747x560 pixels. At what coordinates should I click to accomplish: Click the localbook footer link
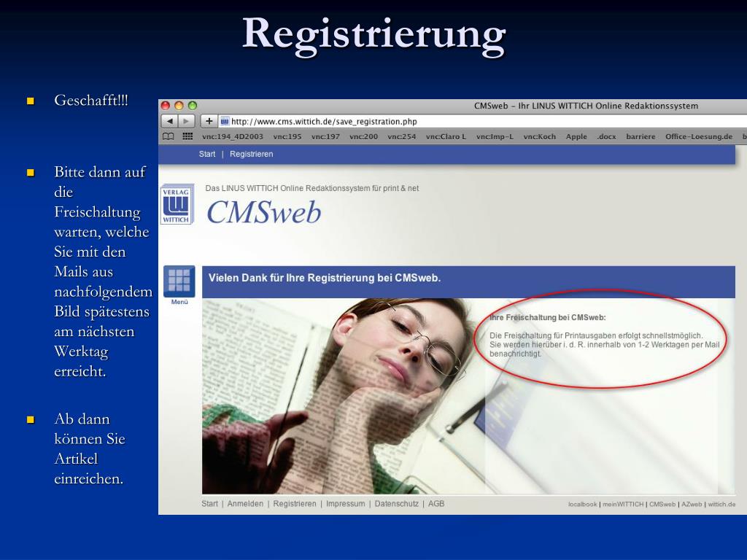pos(583,505)
